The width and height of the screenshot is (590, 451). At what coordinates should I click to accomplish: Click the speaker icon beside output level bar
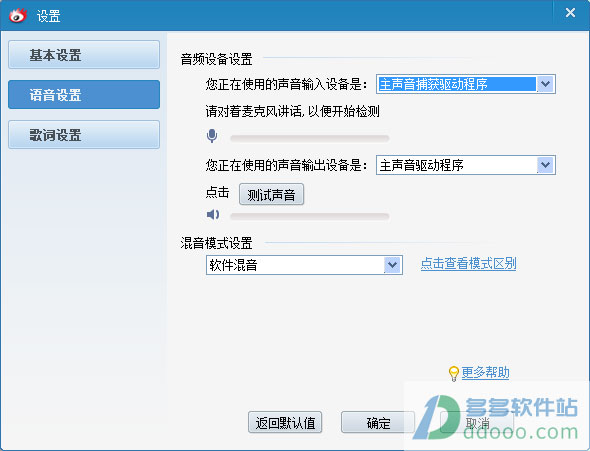[213, 214]
